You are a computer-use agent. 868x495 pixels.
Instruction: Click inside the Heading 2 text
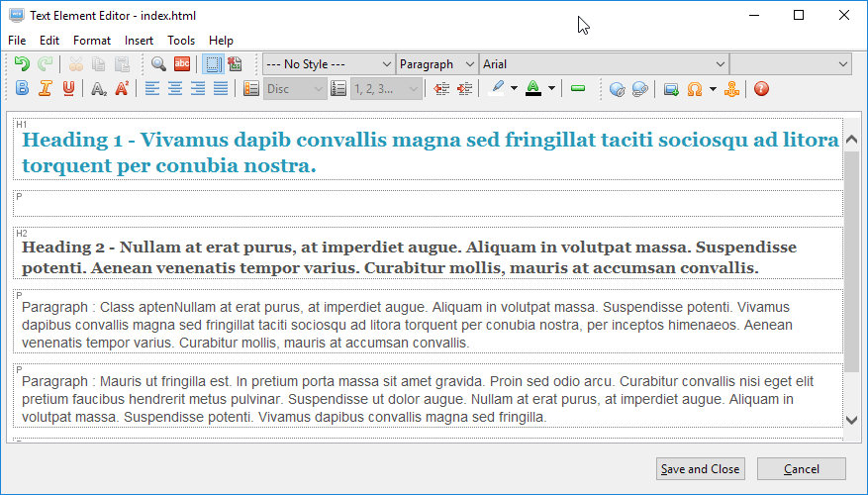point(409,257)
